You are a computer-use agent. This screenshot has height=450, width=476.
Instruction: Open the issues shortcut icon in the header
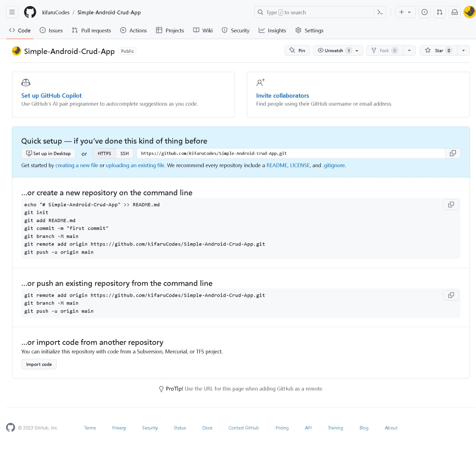click(425, 12)
